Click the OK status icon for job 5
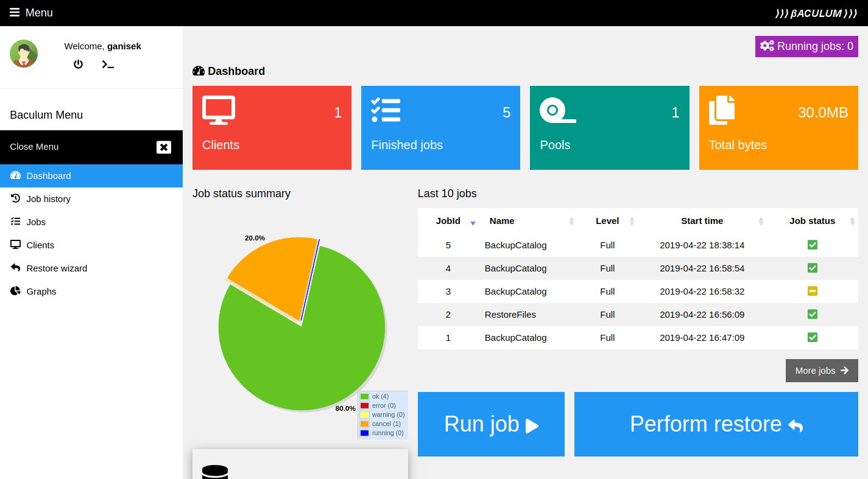This screenshot has width=868, height=479. pos(813,245)
